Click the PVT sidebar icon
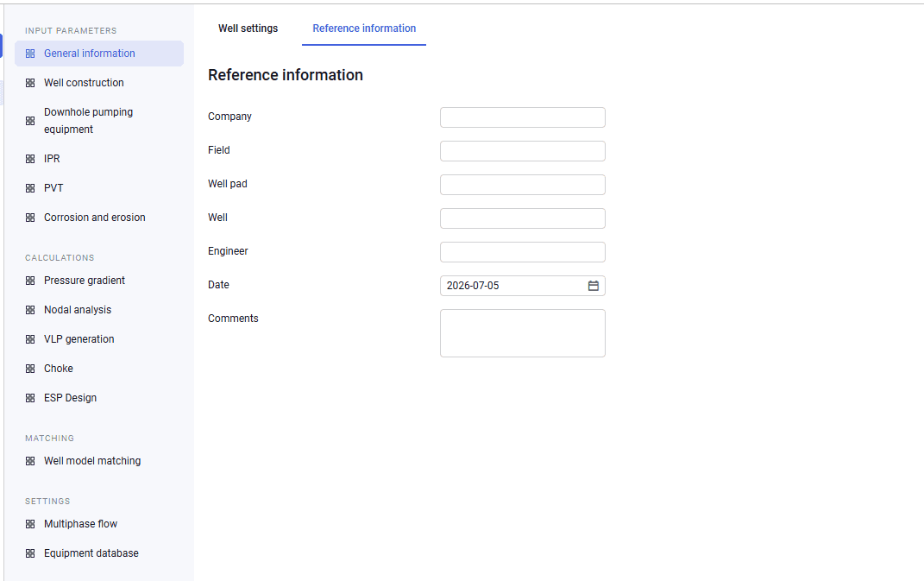Image resolution: width=924 pixels, height=581 pixels. pos(30,188)
